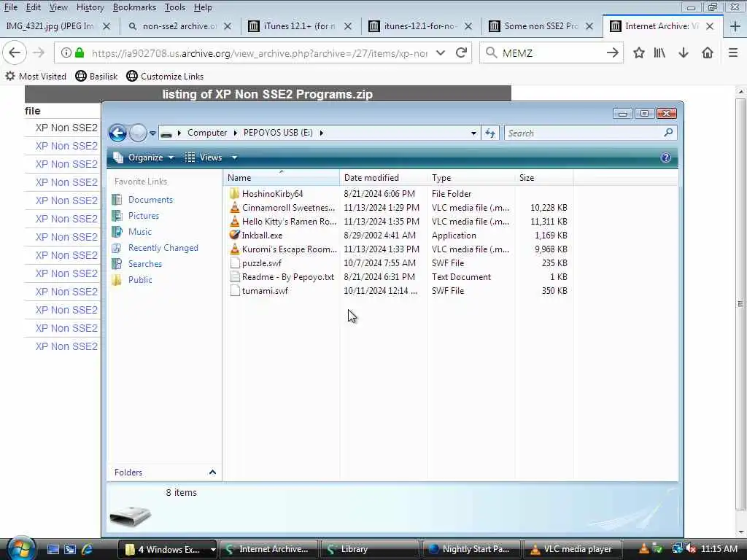Click the green padlock security icon

click(80, 52)
